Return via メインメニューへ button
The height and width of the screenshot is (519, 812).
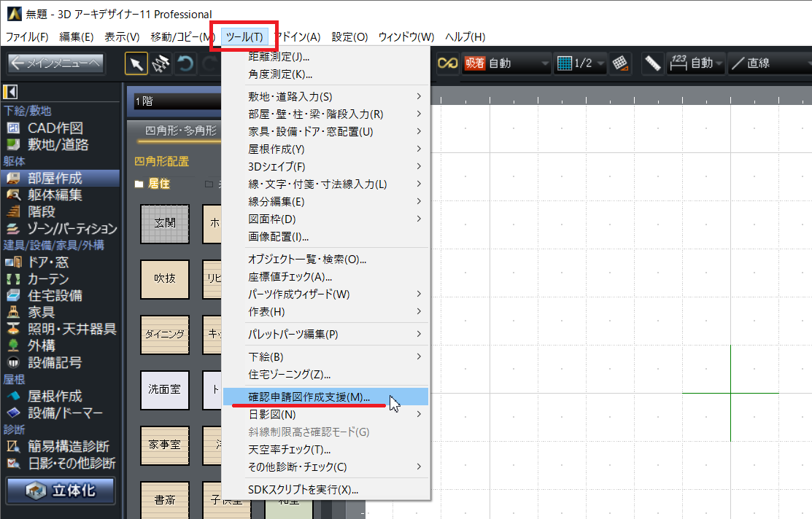[56, 63]
